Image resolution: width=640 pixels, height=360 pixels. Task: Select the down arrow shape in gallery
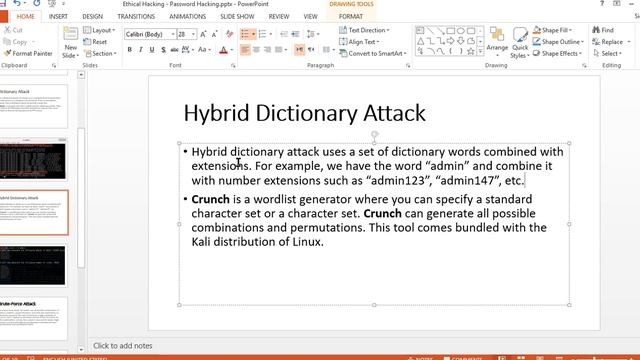[460, 41]
